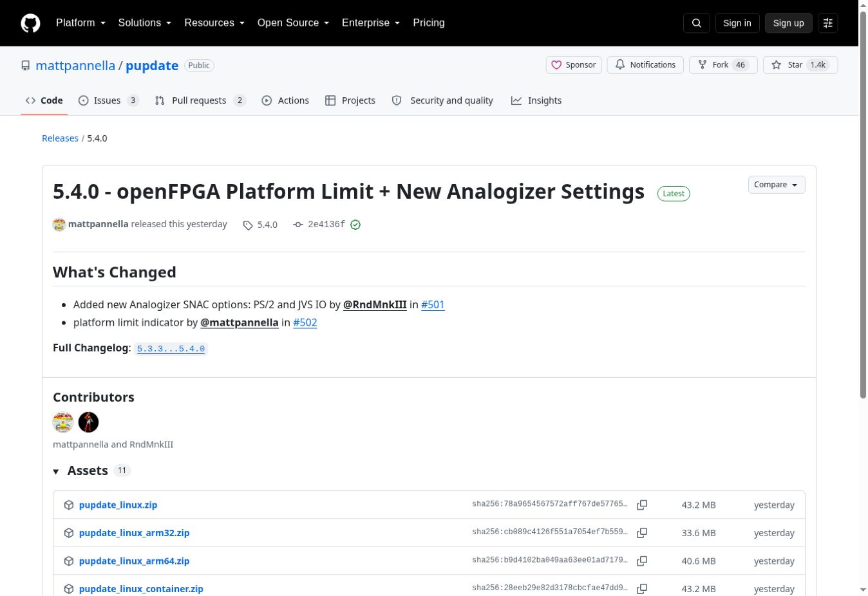Image resolution: width=868 pixels, height=596 pixels.
Task: Click the search magnifier icon
Action: tap(697, 23)
